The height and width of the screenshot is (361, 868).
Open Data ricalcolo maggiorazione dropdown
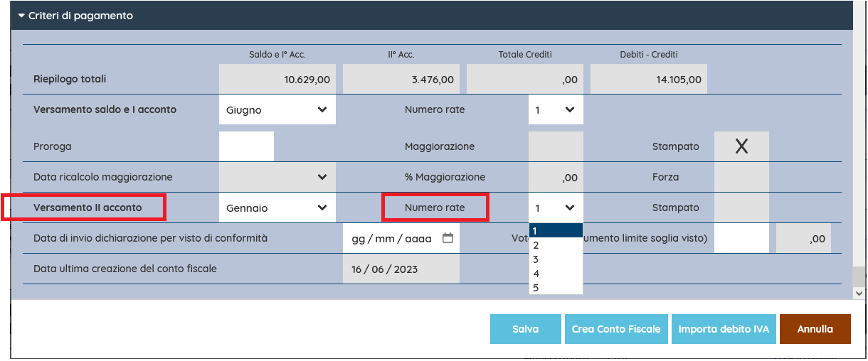click(277, 177)
